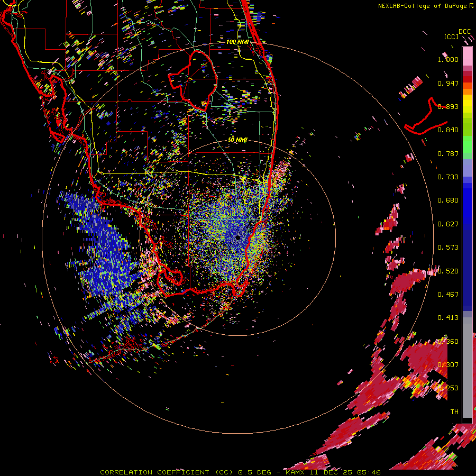Viewport: 476px width, 476px height.
Task: Click the 0.413 color scale value
Action: (448, 318)
